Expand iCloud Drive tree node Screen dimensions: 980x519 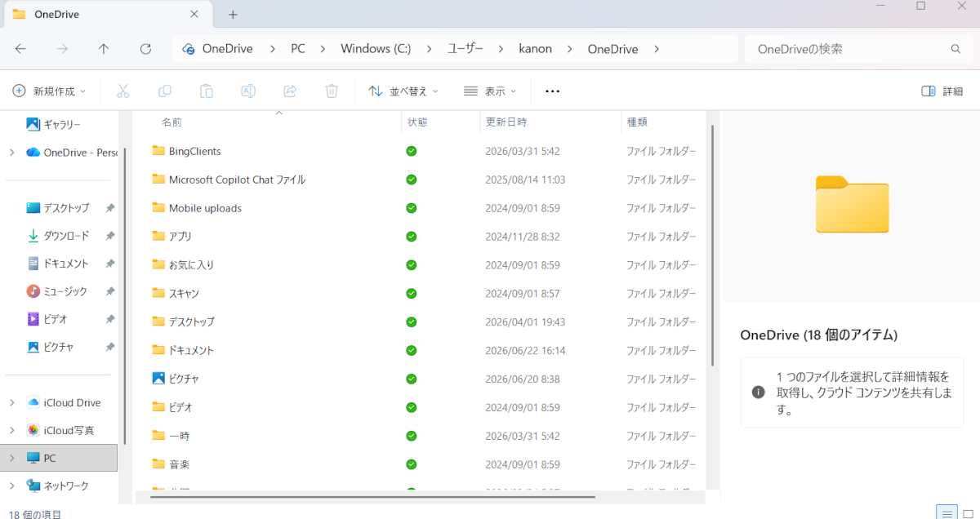pyautogui.click(x=11, y=402)
